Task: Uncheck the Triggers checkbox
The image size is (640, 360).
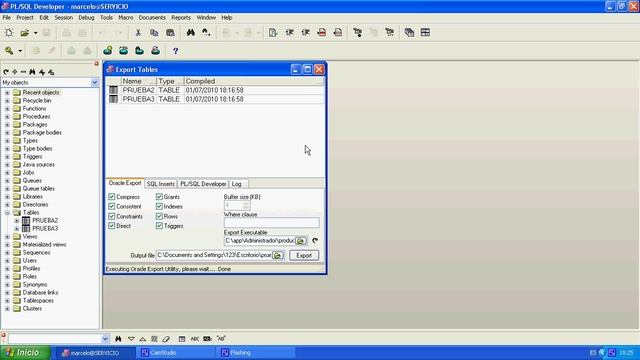Action: [x=159, y=226]
